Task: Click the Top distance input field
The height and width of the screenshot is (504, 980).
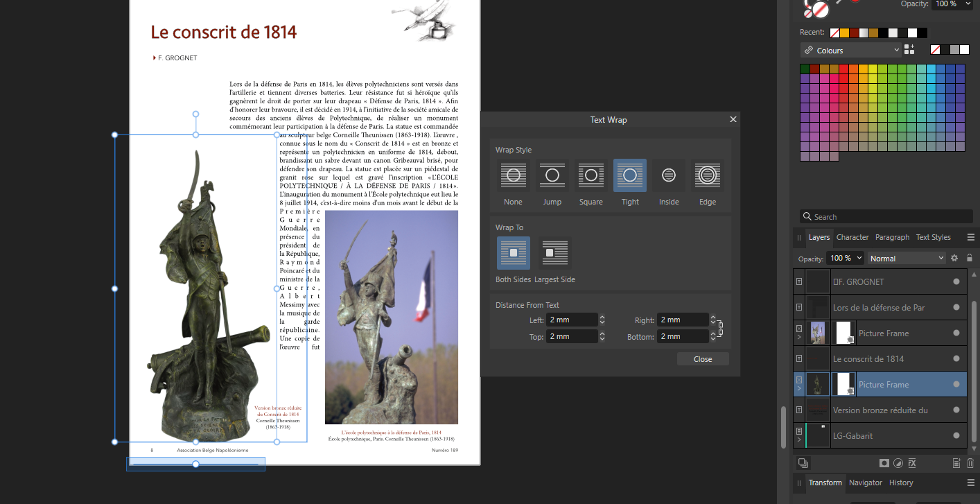Action: (x=572, y=336)
